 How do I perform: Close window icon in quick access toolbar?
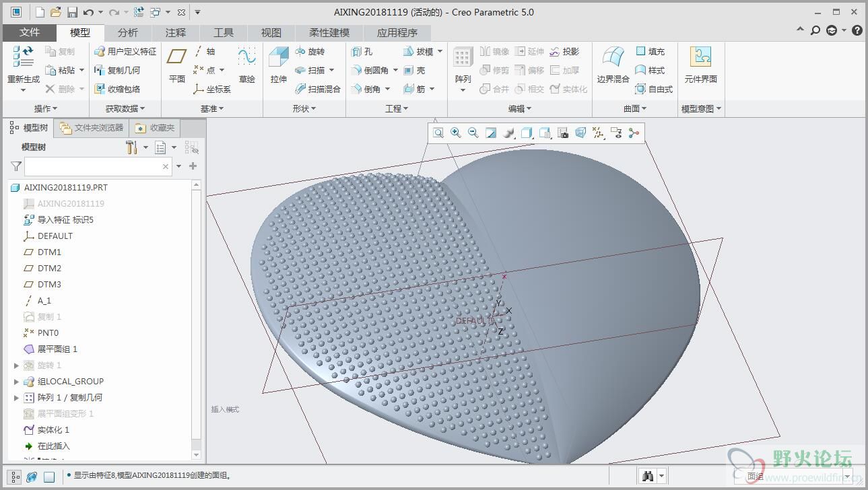[181, 12]
